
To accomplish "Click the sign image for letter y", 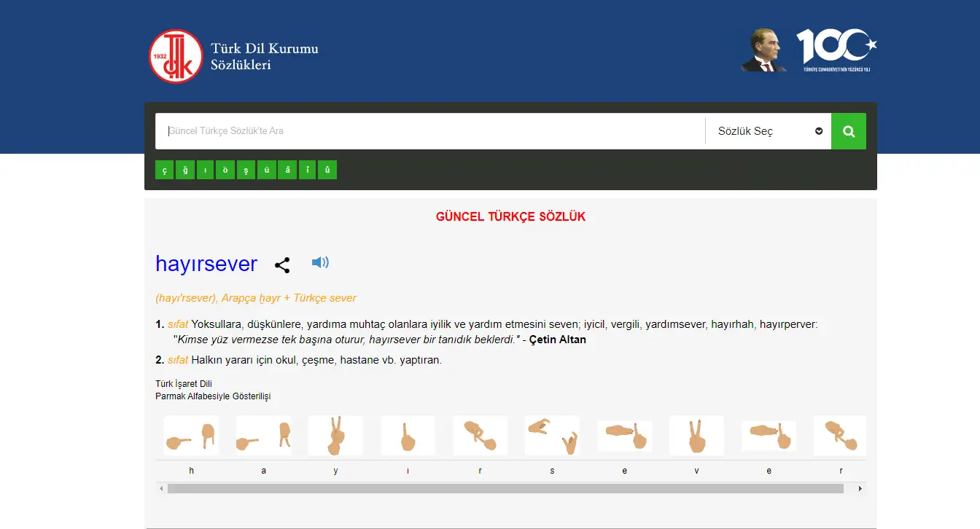I will point(335,436).
